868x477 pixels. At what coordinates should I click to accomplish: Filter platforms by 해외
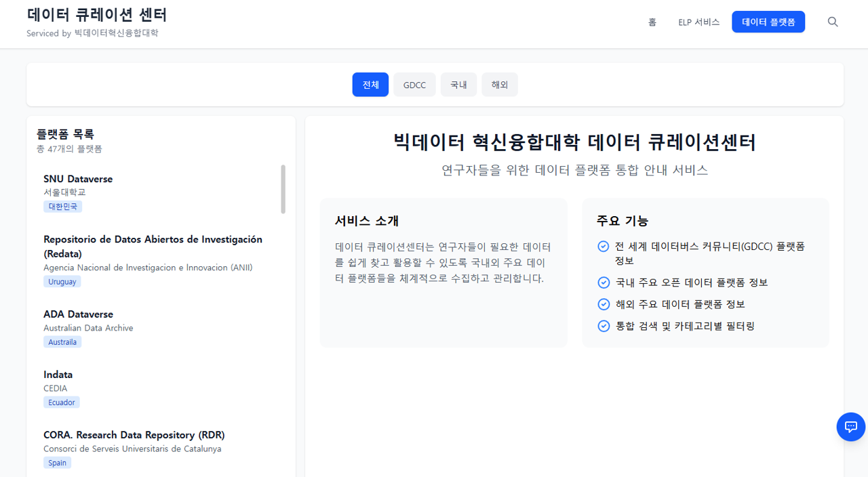click(500, 85)
